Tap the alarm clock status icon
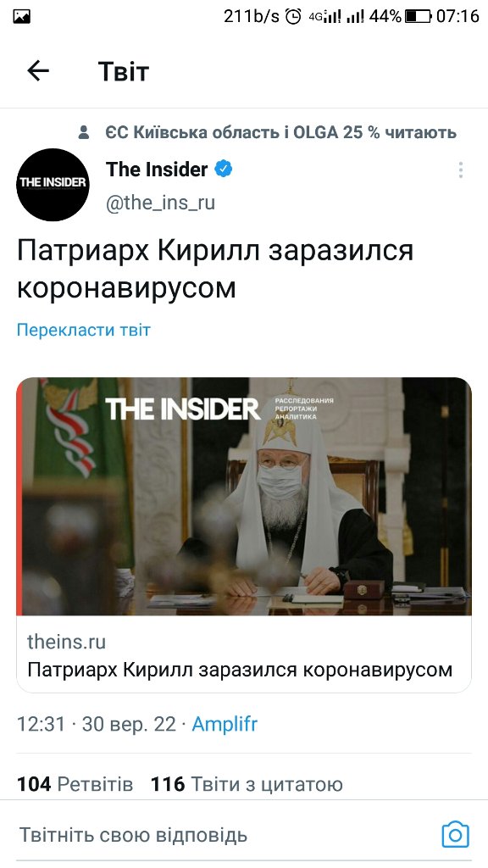This screenshot has height=868, width=488. coord(293,17)
